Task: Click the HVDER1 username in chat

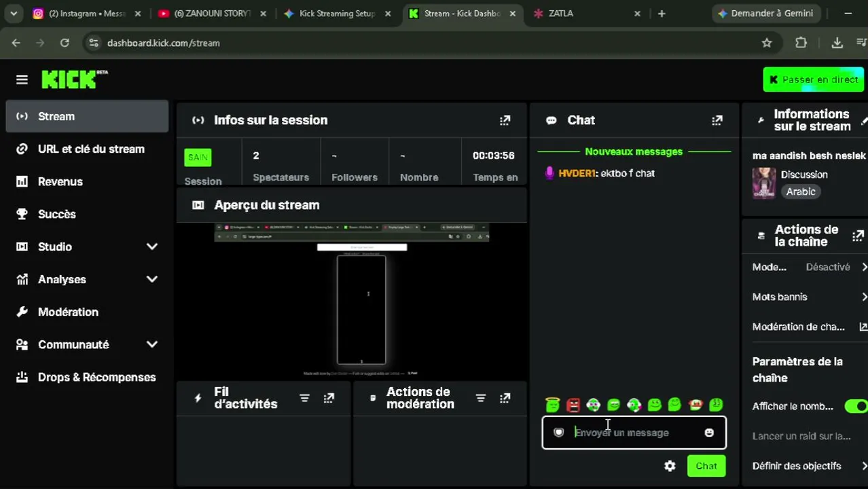Action: point(577,173)
